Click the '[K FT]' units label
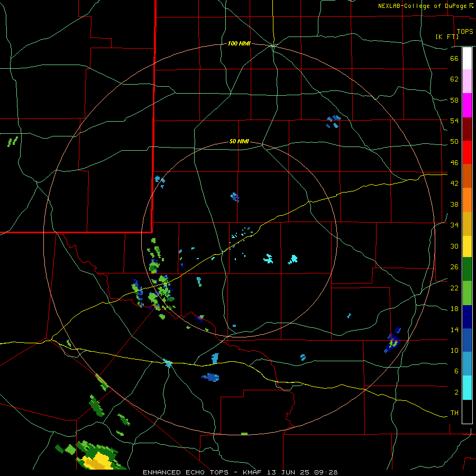Screen dimensions: 476x476 pos(447,36)
